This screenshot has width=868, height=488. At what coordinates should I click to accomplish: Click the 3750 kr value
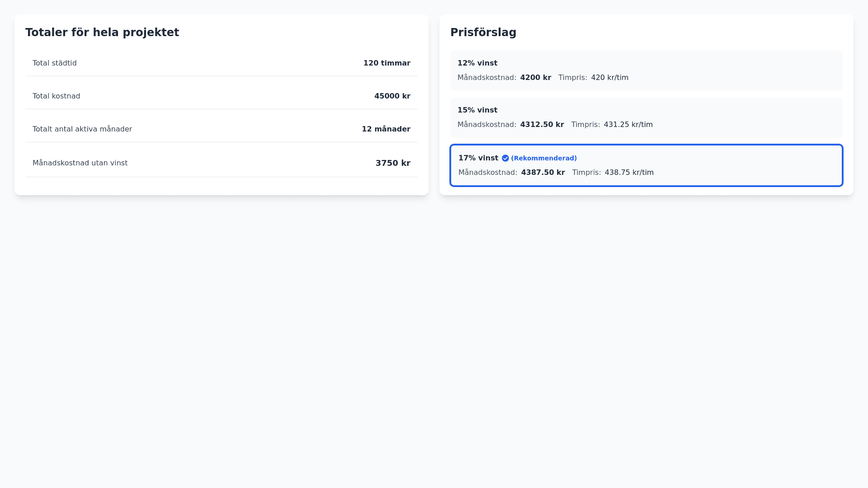[392, 163]
